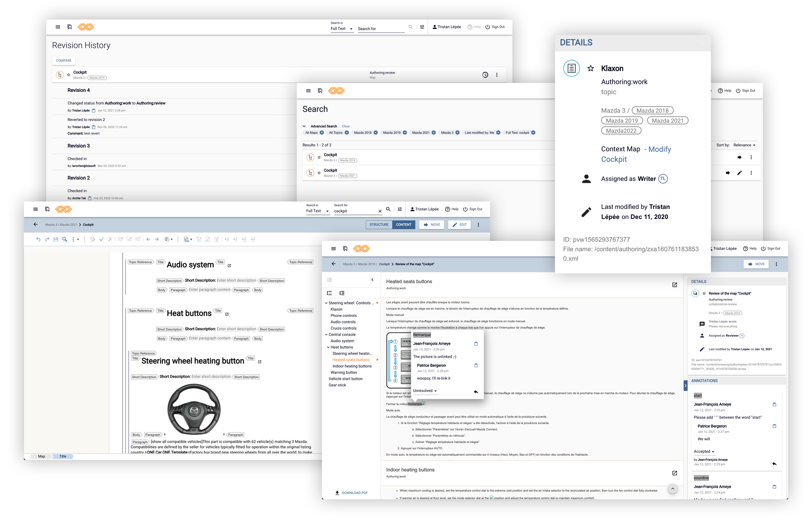Select Klaxon in the review tree
The image size is (812, 520).
tap(336, 309)
